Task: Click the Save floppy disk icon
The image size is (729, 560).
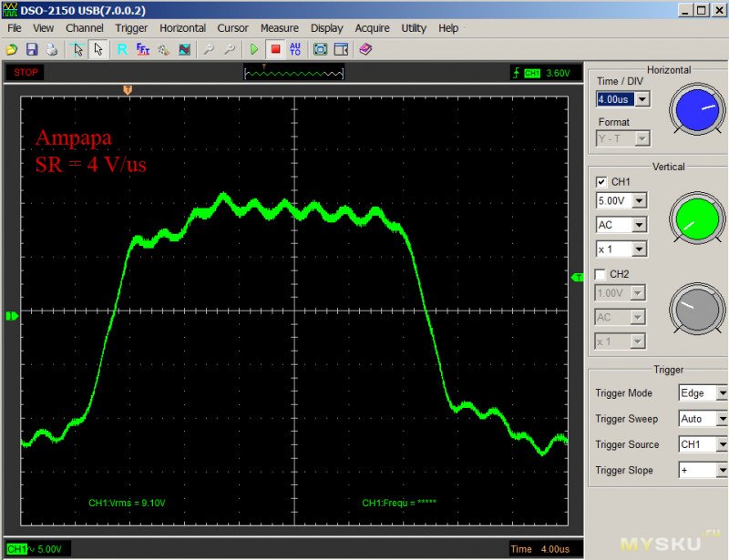Action: 32,49
